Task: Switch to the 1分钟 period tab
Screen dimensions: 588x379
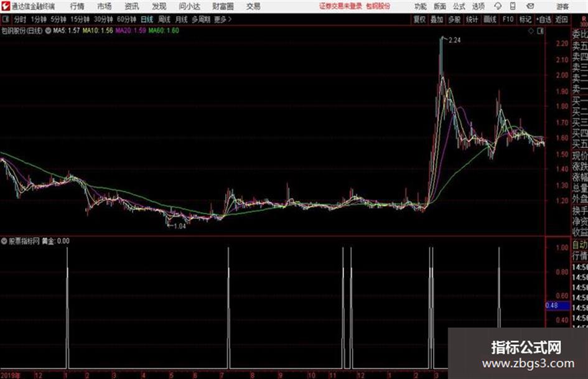Action: (39, 19)
